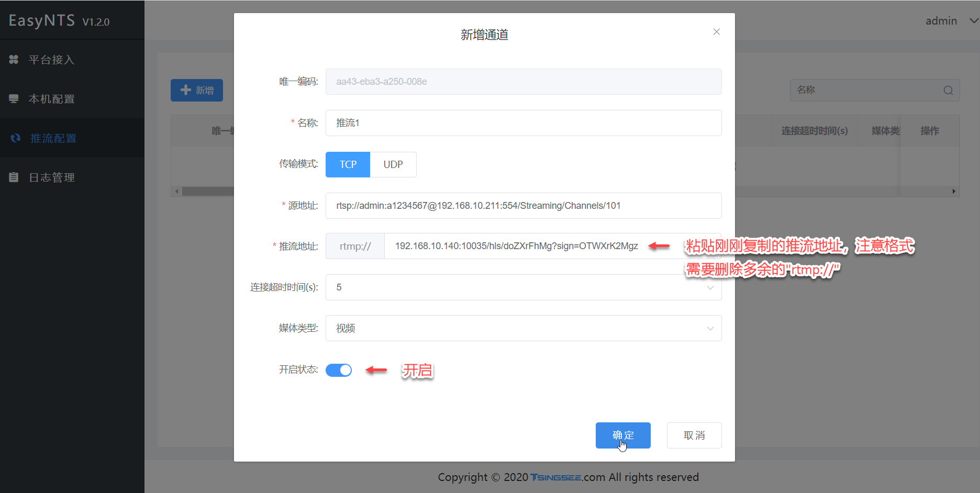Switch to the 推流配置 menu entry
The width and height of the screenshot is (980, 493).
tap(52, 138)
